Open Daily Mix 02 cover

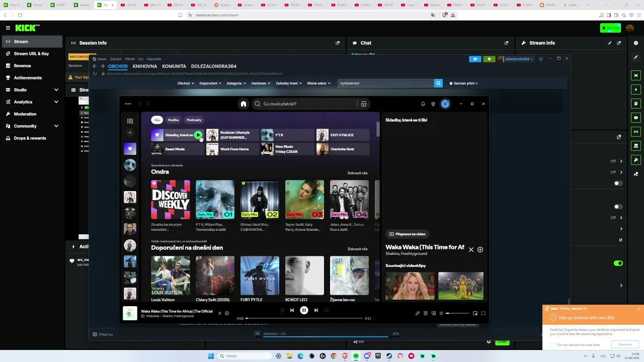click(x=260, y=200)
